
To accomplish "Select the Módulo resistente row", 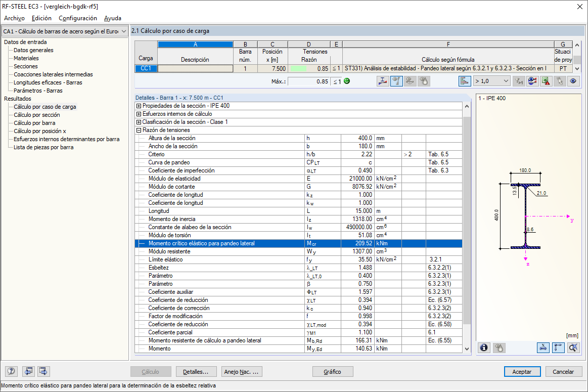I will [x=298, y=251].
